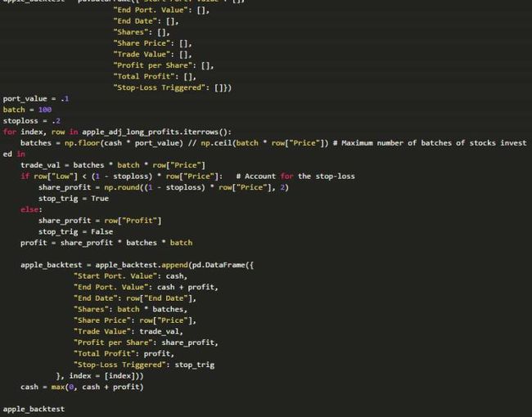Click the line '"End Port. Value": [],'
This screenshot has height=417, width=532.
coord(161,10)
